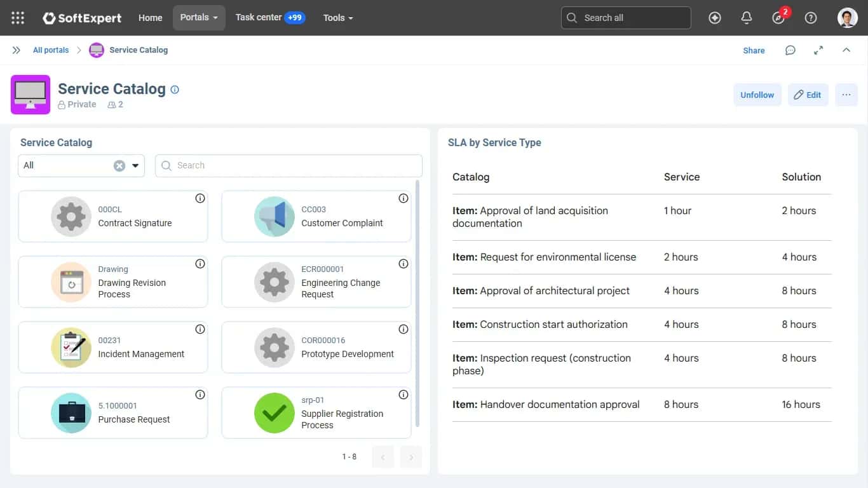
Task: Click the 1 hour service value
Action: click(677, 211)
